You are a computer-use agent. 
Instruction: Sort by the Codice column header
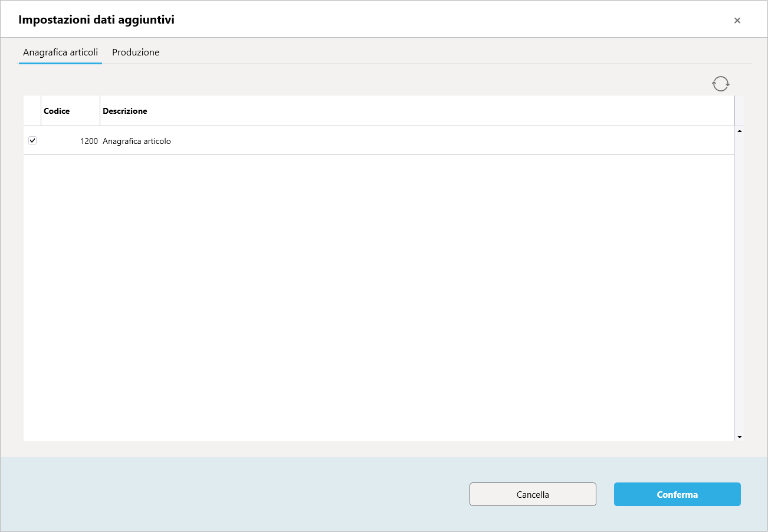tap(71, 111)
